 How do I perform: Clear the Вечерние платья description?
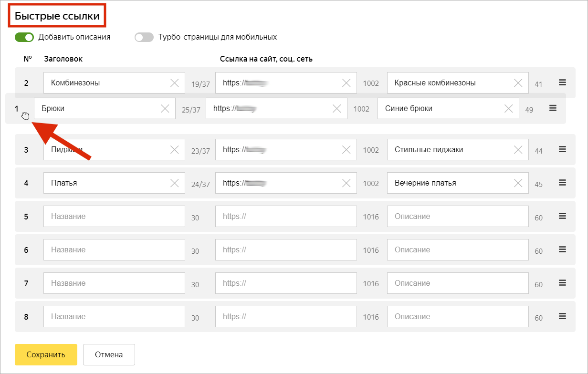click(x=518, y=183)
